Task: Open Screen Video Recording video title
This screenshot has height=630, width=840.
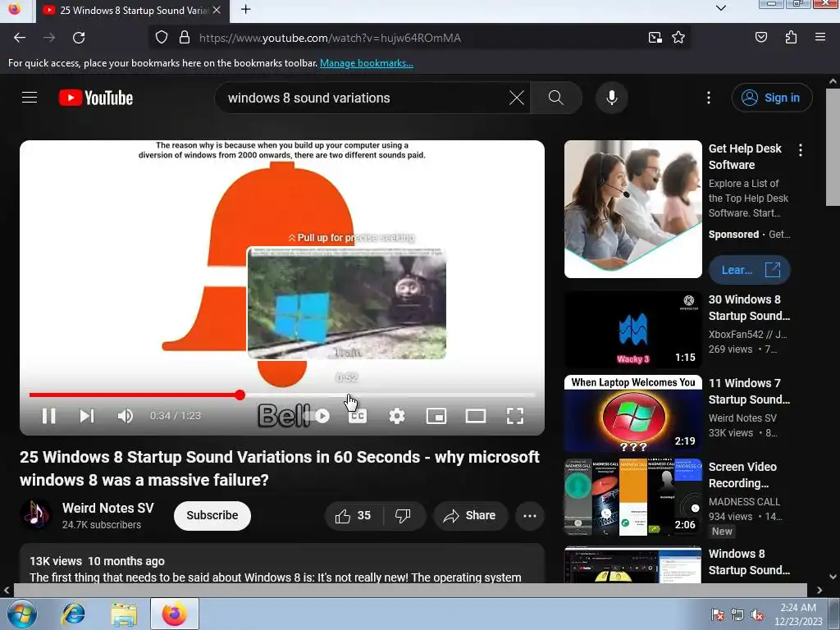Action: pos(742,475)
